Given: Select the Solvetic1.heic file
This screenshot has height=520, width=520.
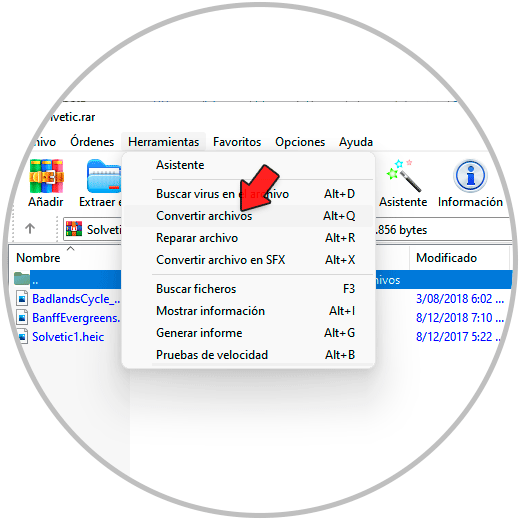Looking at the screenshot, I should [68, 337].
